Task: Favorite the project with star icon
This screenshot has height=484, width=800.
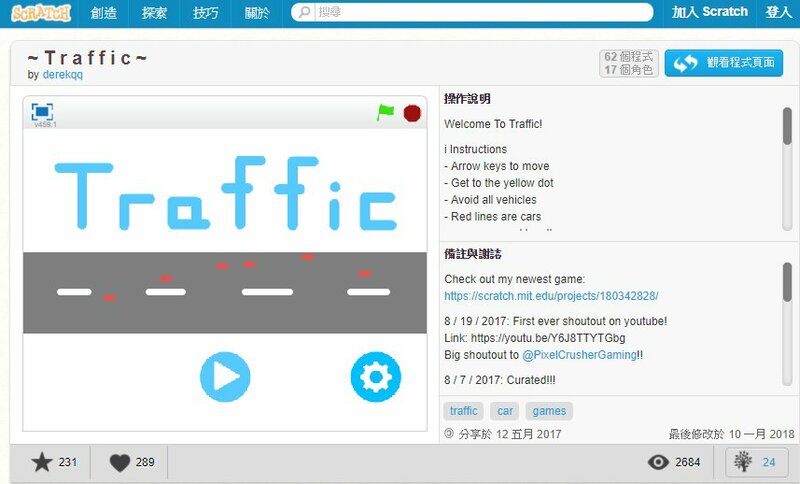Action: click(x=42, y=462)
